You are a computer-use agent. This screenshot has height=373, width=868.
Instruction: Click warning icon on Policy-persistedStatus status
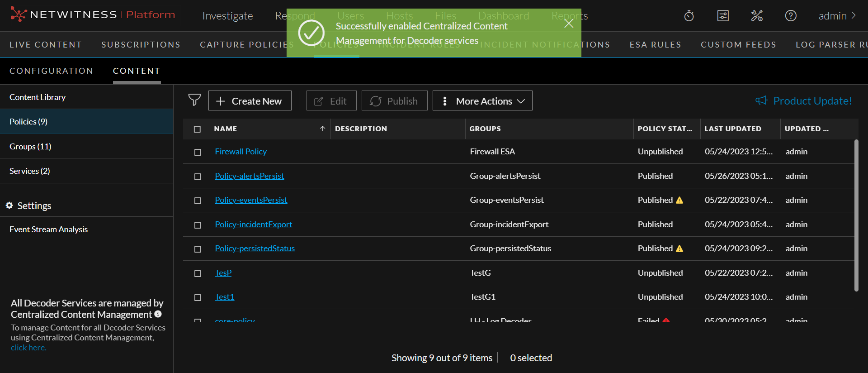[679, 249]
